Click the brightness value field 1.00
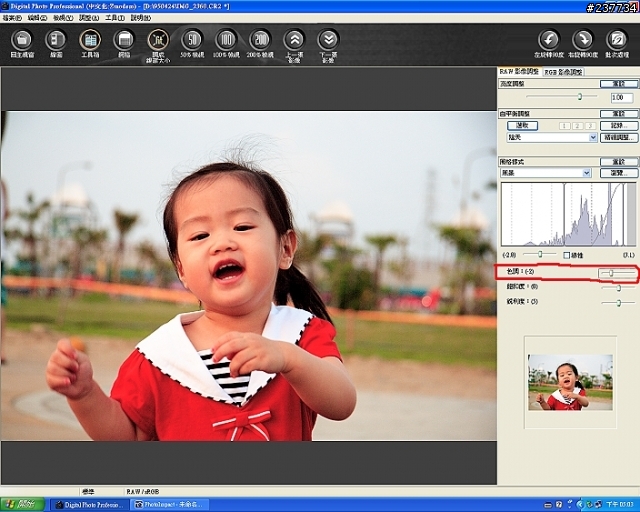The width and height of the screenshot is (640, 512). coord(622,98)
